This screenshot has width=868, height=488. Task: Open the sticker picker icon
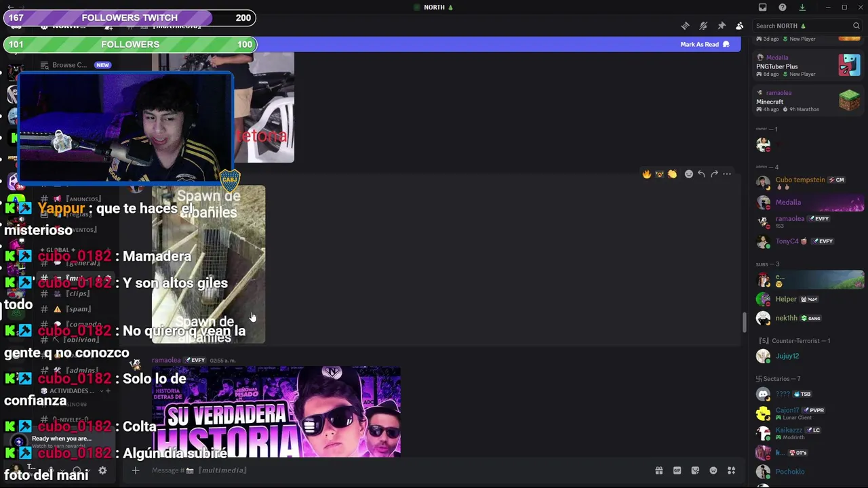(x=695, y=470)
